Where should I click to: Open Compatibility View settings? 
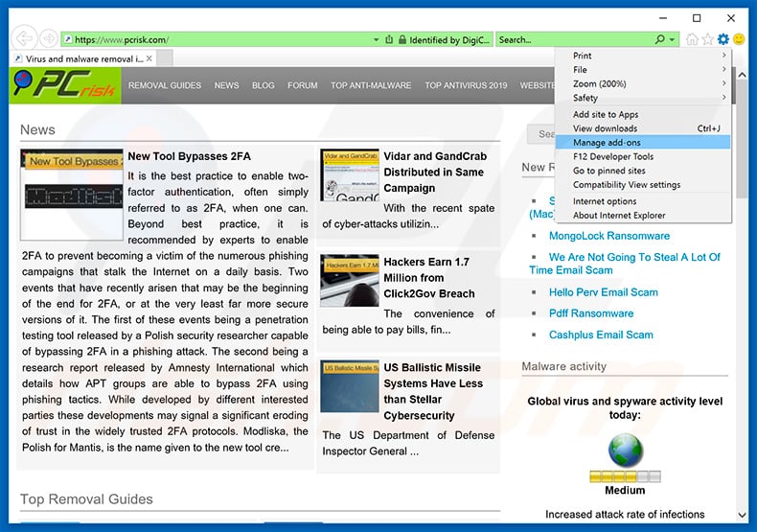(x=643, y=184)
